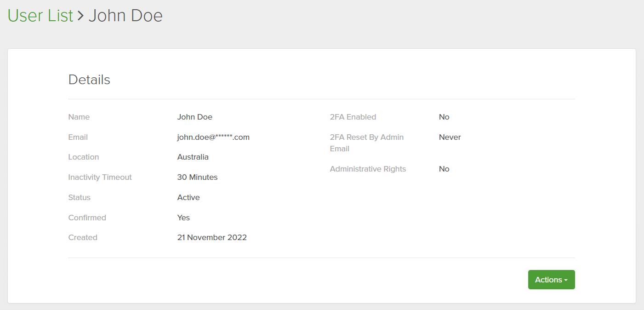
Task: Click the No value beside 2FA Enabled
Action: (444, 117)
